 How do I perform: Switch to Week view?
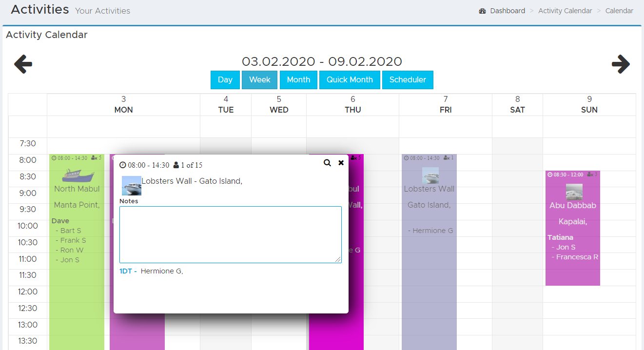[260, 80]
